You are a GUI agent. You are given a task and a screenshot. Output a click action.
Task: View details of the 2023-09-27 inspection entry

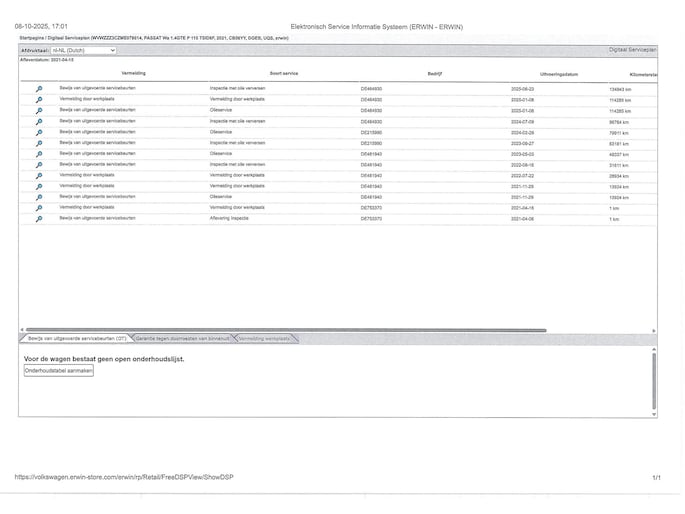pyautogui.click(x=39, y=143)
